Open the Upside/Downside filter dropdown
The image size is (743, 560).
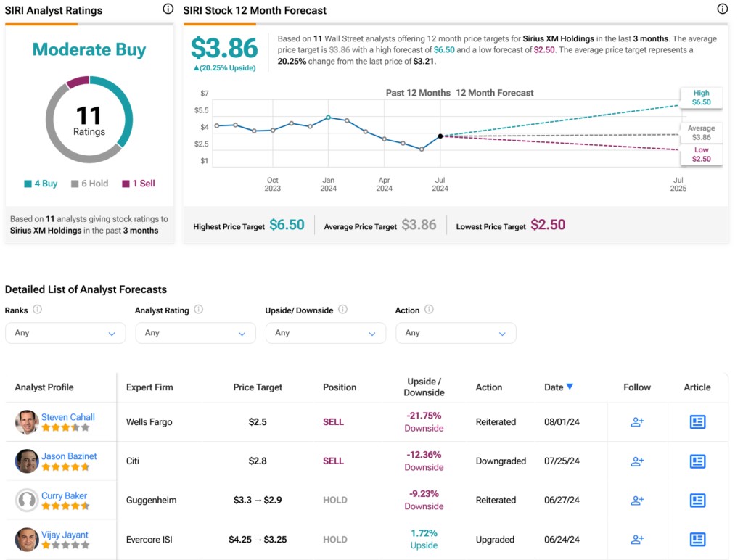[325, 333]
